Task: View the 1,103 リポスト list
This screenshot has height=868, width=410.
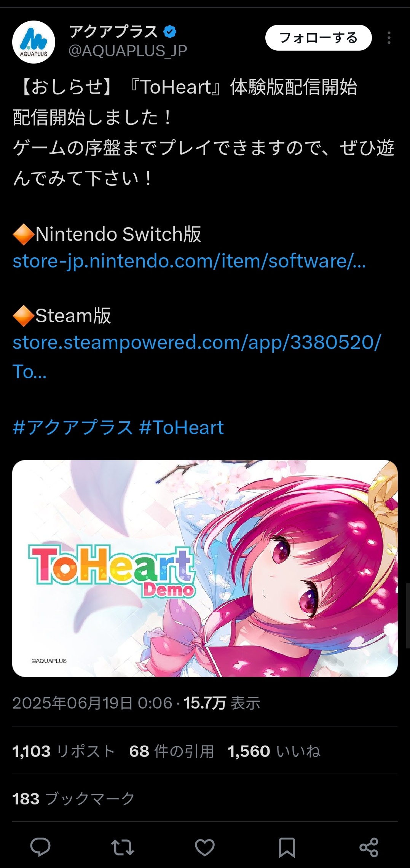Action: tap(64, 751)
